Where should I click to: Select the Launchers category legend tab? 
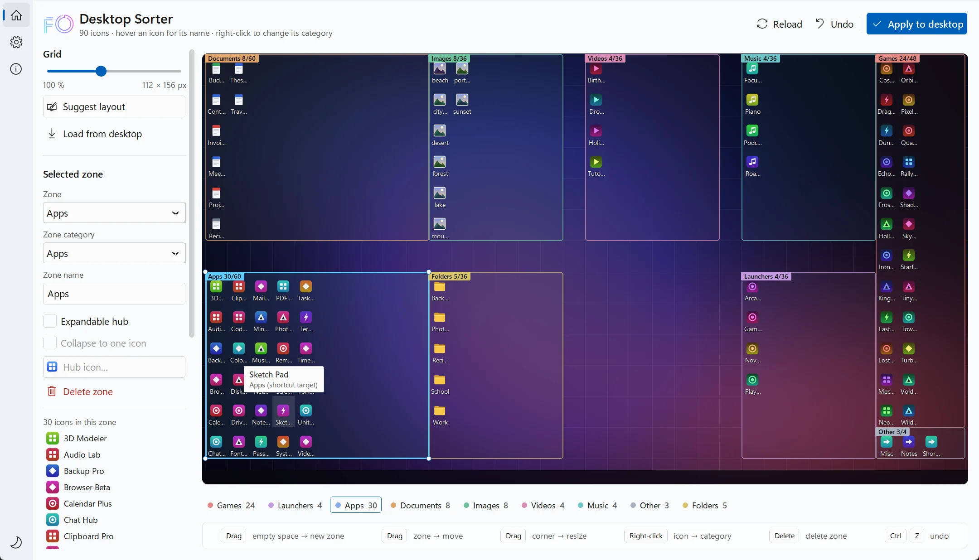[295, 505]
